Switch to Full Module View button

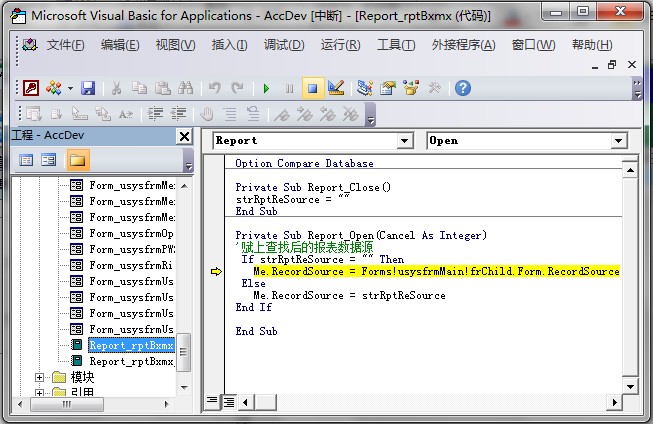[229, 402]
